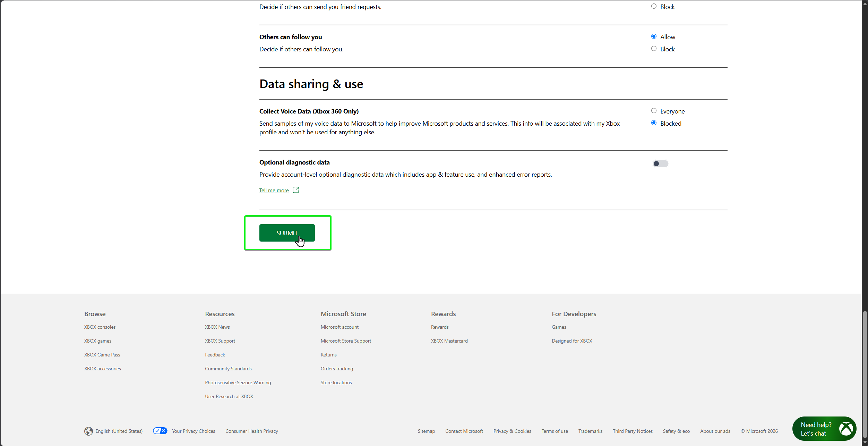Open Orders tracking link
868x446 pixels.
[x=337, y=369]
